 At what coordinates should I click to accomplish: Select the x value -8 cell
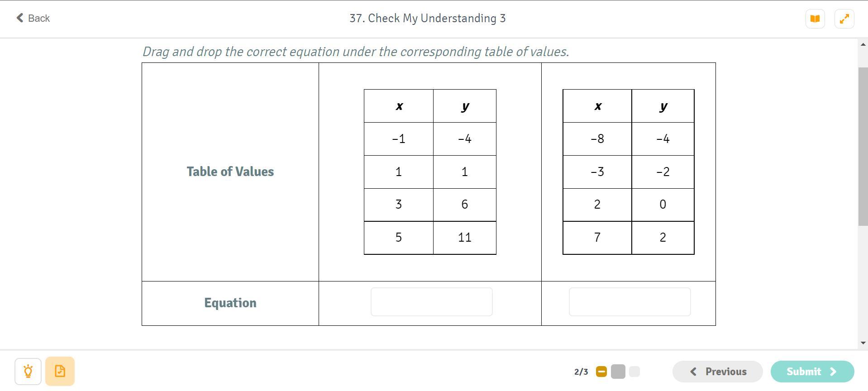click(597, 139)
